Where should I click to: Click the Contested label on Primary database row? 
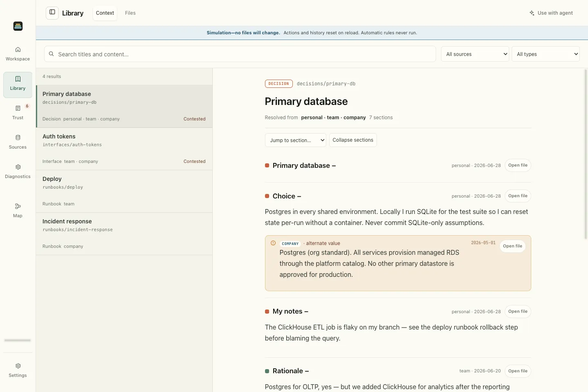pos(194,119)
